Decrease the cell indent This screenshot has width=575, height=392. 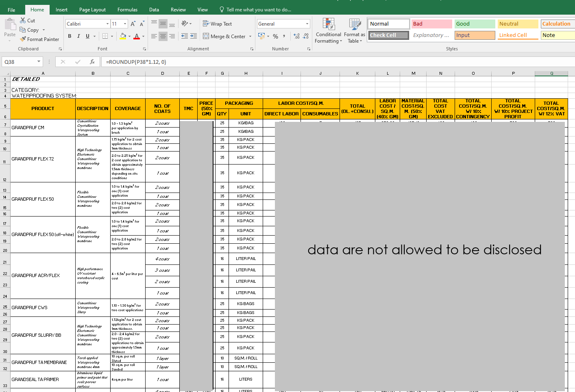click(x=185, y=36)
